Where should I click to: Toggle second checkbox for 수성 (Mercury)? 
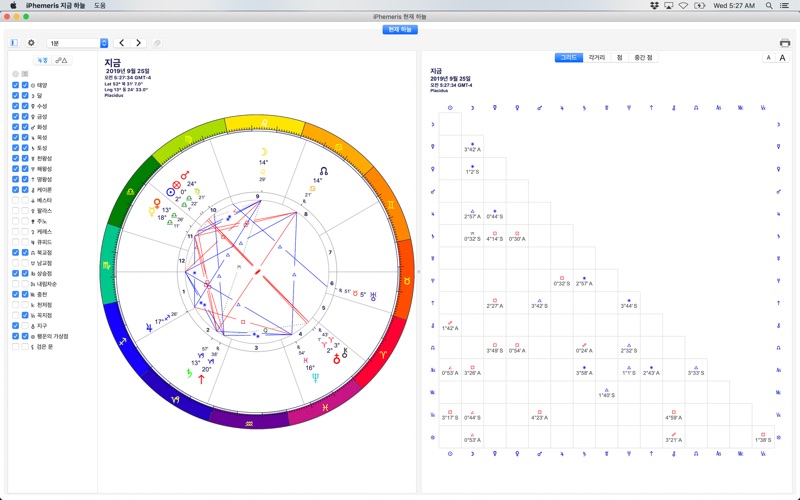pyautogui.click(x=24, y=106)
